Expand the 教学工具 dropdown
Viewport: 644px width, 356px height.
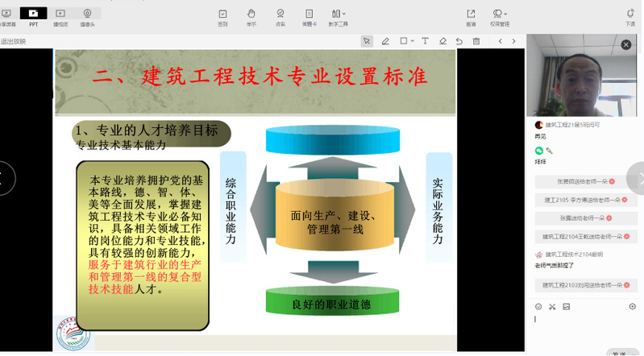click(x=339, y=17)
